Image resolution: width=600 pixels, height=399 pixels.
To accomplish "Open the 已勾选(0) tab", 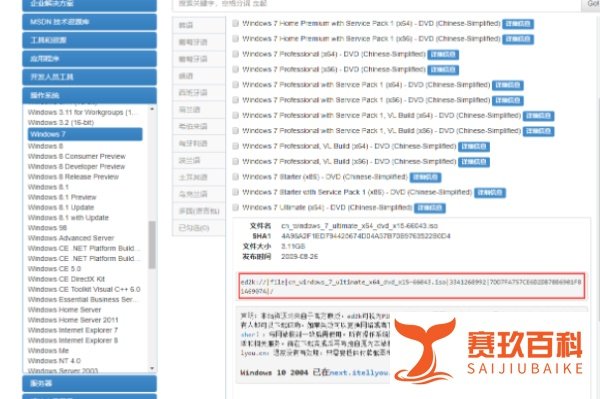I will click(x=199, y=228).
